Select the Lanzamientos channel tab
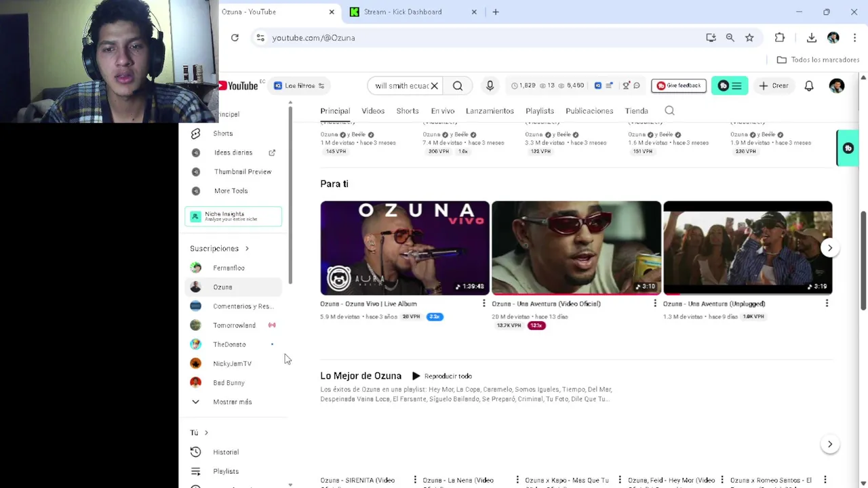Image resolution: width=868 pixels, height=488 pixels. (490, 111)
